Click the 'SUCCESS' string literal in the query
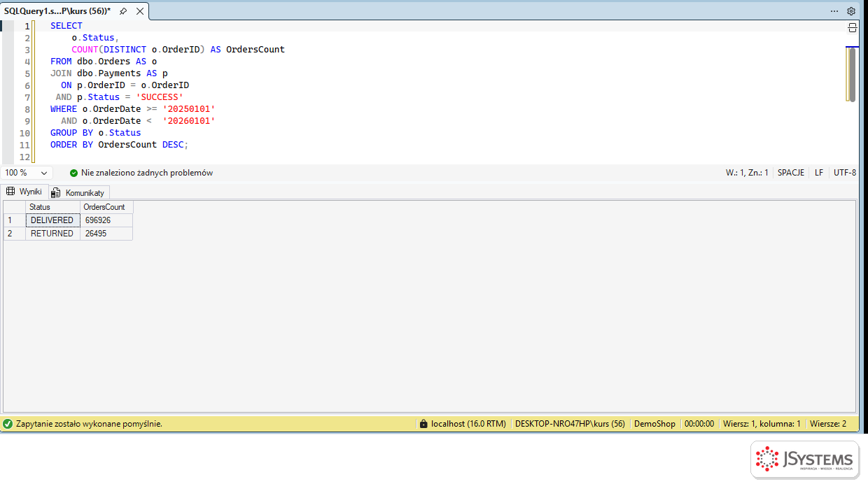This screenshot has width=868, height=484. [x=160, y=97]
